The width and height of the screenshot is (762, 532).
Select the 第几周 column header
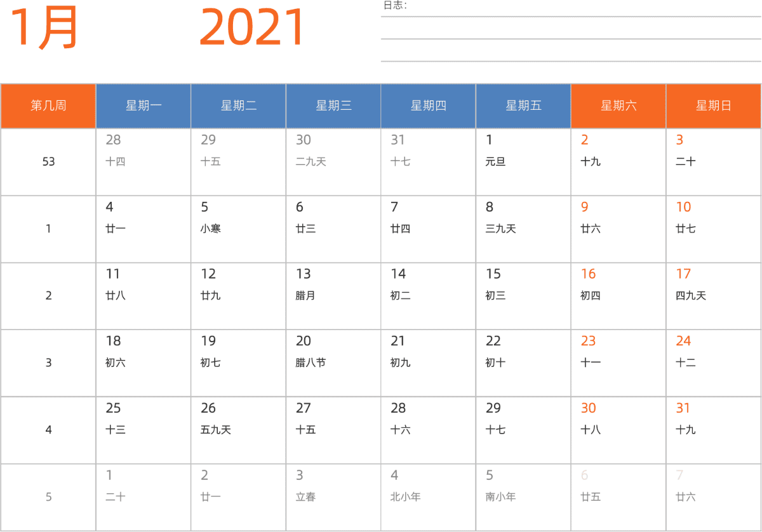coord(48,106)
